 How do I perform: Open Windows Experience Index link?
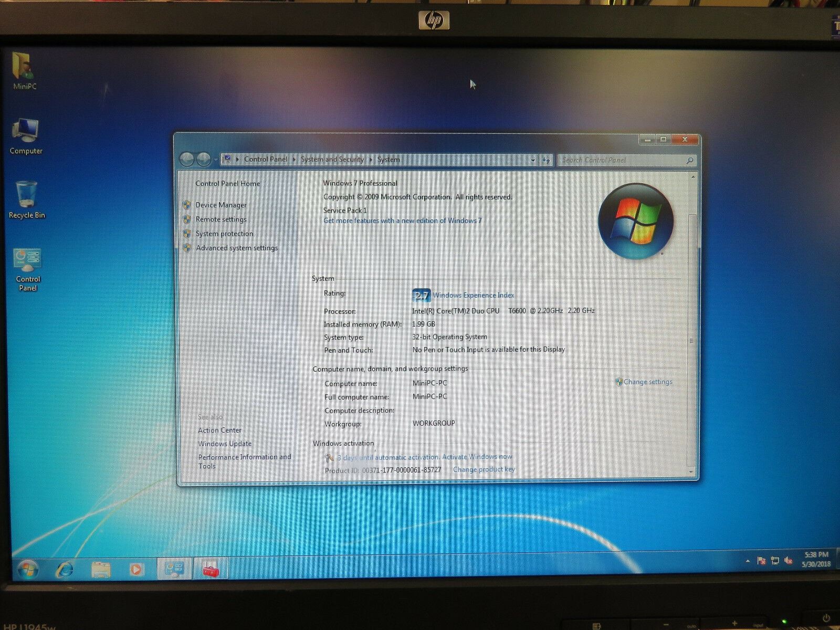(474, 295)
